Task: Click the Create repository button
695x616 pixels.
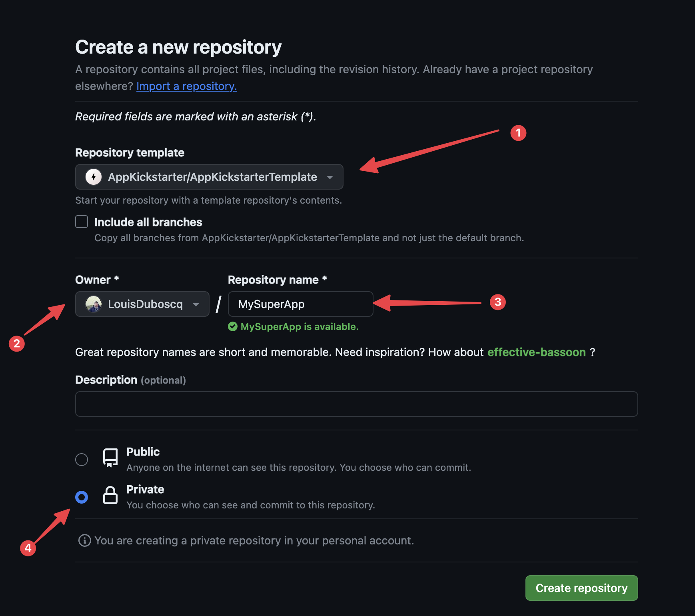Action: click(581, 588)
